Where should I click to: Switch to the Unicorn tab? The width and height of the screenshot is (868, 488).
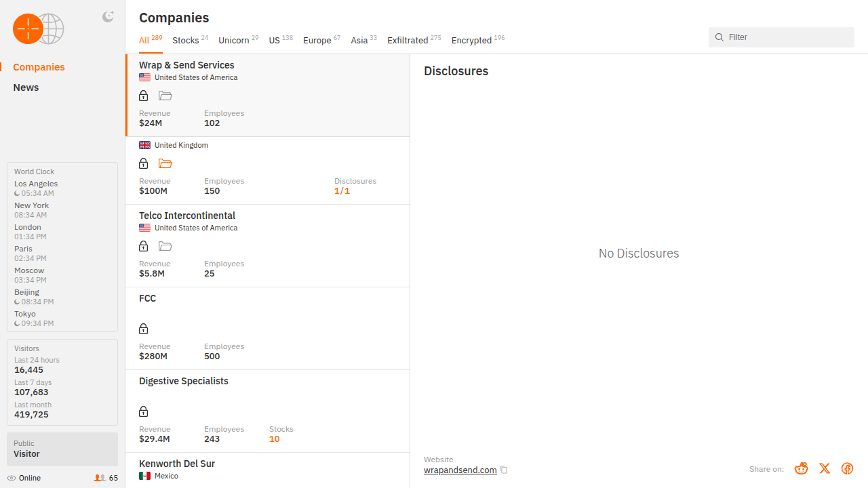pos(234,40)
